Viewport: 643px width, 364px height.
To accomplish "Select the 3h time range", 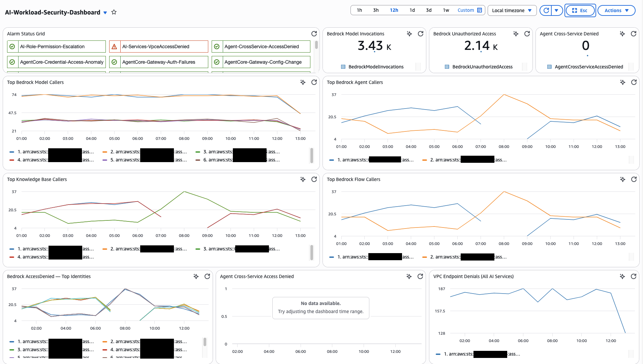I will pos(376,10).
